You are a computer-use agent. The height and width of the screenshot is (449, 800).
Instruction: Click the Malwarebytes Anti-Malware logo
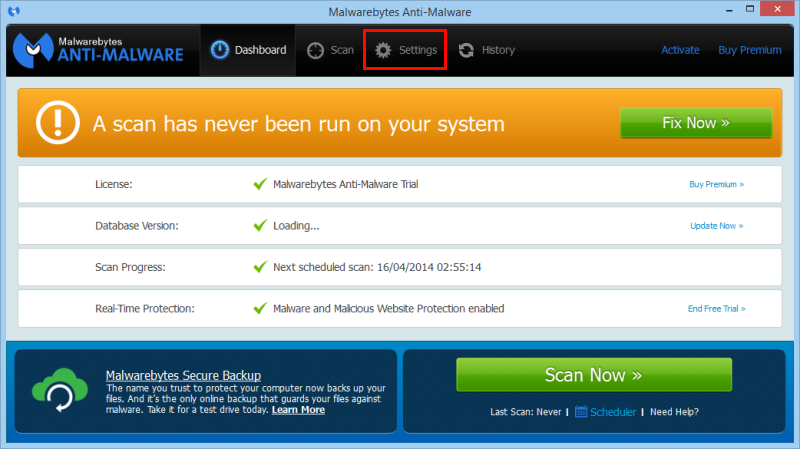[98, 50]
